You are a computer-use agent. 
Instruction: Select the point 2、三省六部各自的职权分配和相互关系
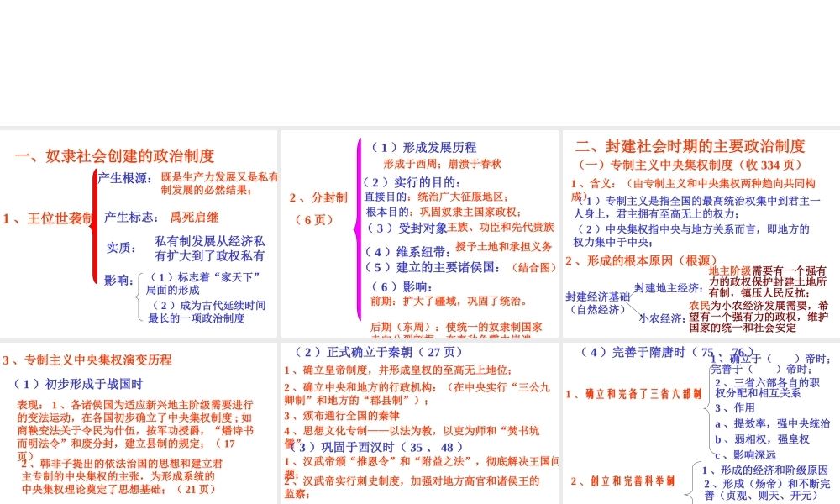pyautogui.click(x=767, y=388)
